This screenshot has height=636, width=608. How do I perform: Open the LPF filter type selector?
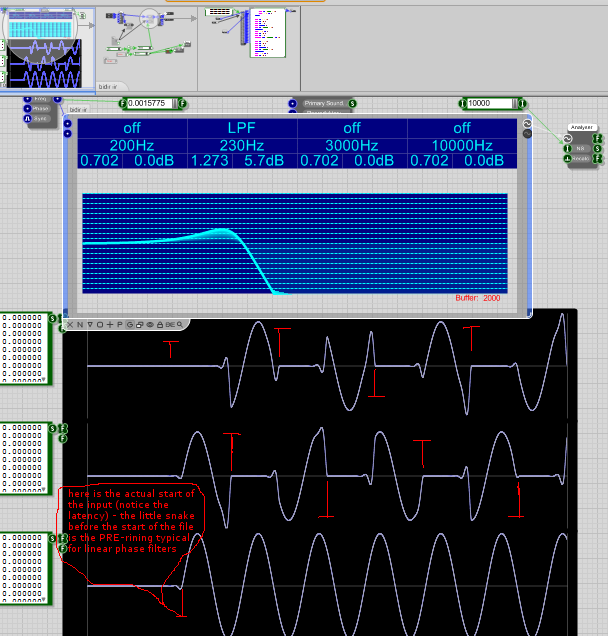(242, 128)
